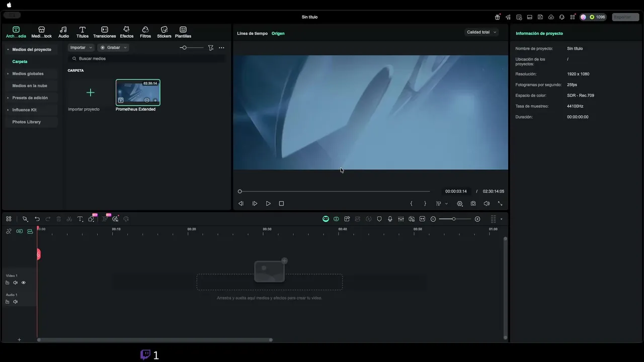This screenshot has width=644, height=362.
Task: Open dropdown arrow beside preview marker icon
Action: [446, 204]
